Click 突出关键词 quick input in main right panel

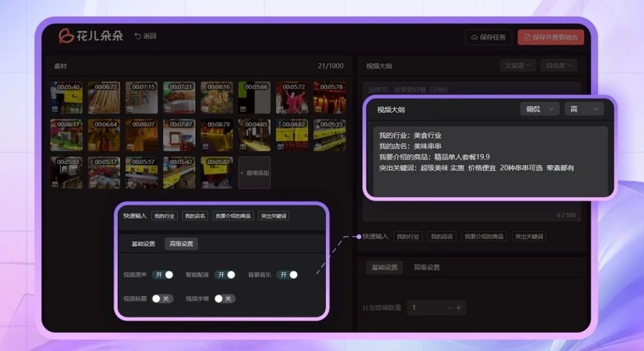pyautogui.click(x=529, y=237)
